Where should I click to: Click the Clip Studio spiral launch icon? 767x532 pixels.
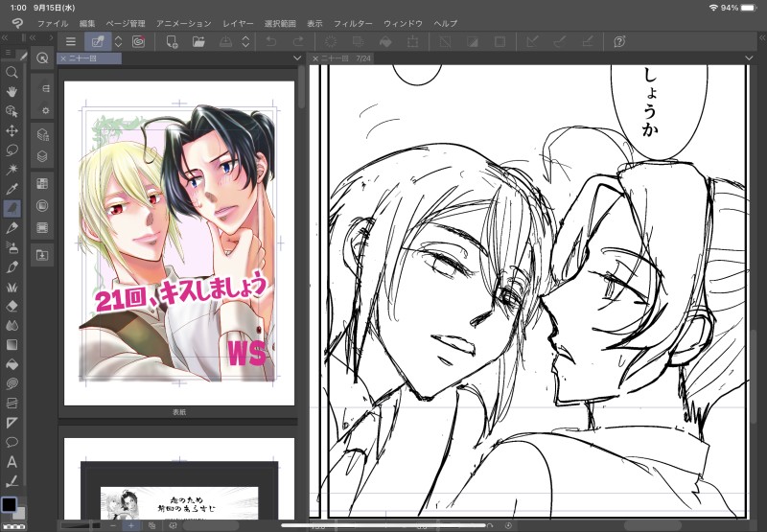(138, 42)
